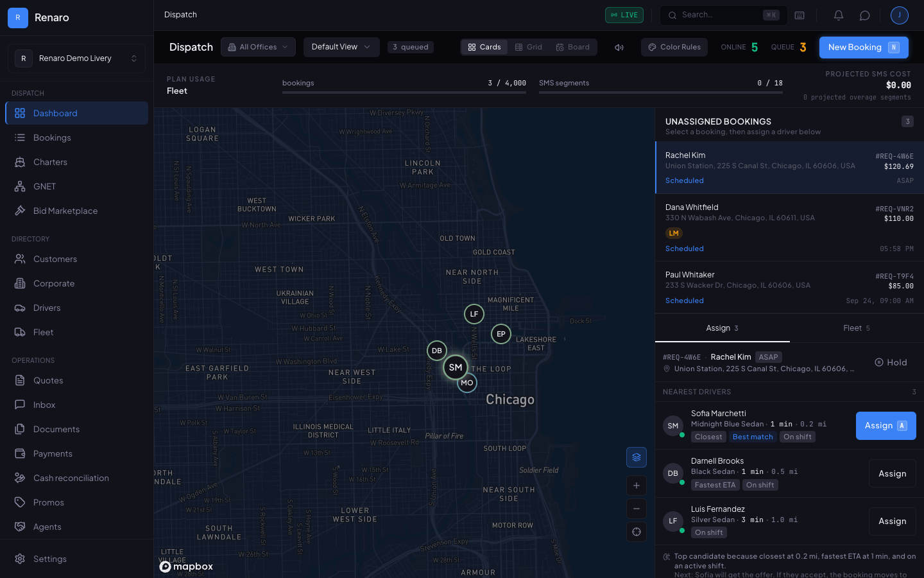Select the DB driver marker on map

point(437,351)
